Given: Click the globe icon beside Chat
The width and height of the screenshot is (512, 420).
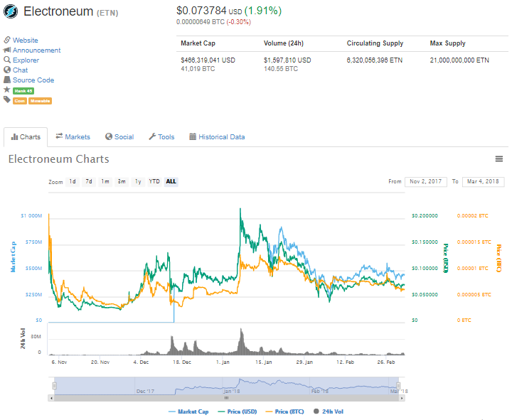Looking at the screenshot, I should click(x=7, y=70).
